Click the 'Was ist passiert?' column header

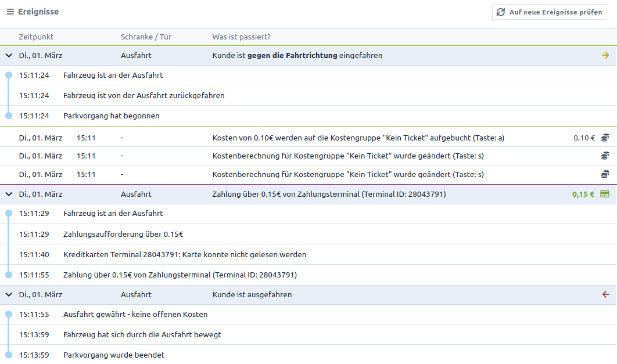tap(241, 37)
